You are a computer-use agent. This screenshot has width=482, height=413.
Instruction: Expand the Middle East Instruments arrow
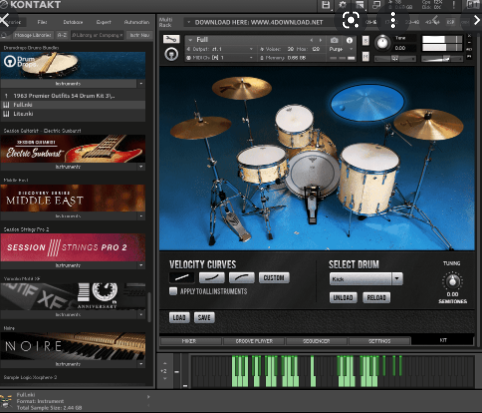[141, 216]
